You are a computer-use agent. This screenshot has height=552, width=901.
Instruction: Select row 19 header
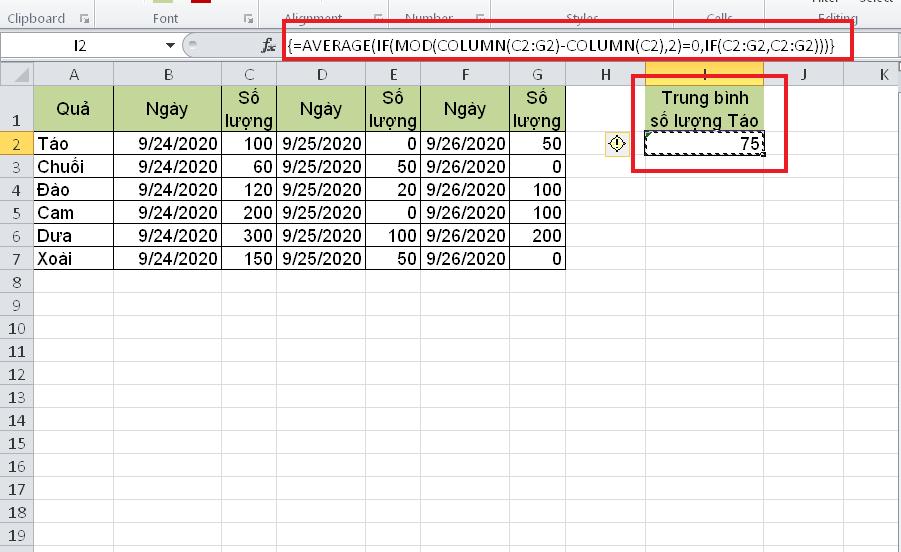click(x=17, y=535)
